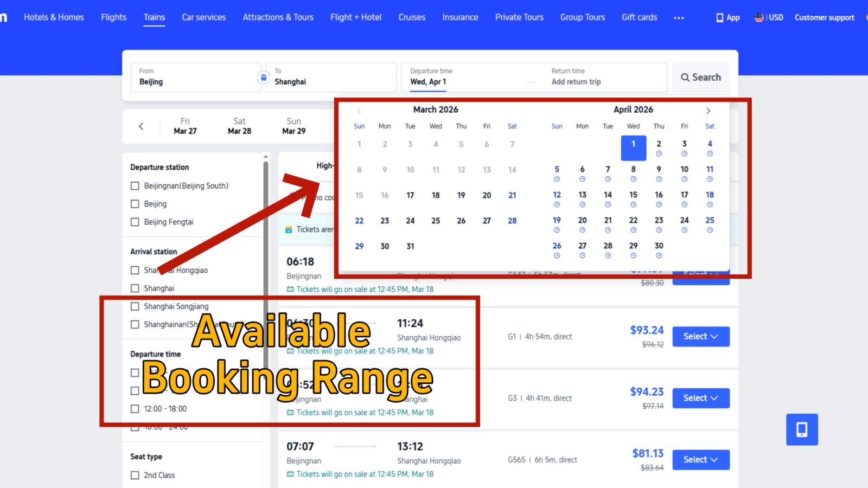Select Sat Mar 28 in date strip
The width and height of the screenshot is (868, 488).
click(239, 126)
